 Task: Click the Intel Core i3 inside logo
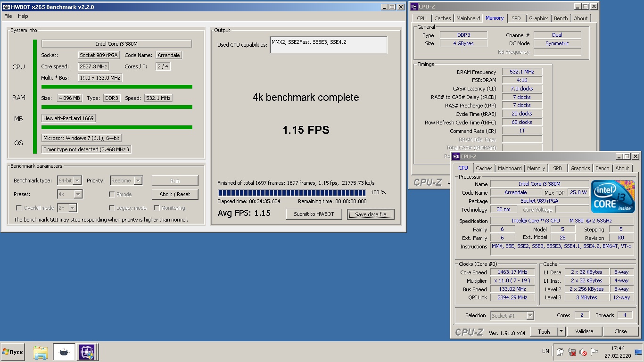click(613, 197)
